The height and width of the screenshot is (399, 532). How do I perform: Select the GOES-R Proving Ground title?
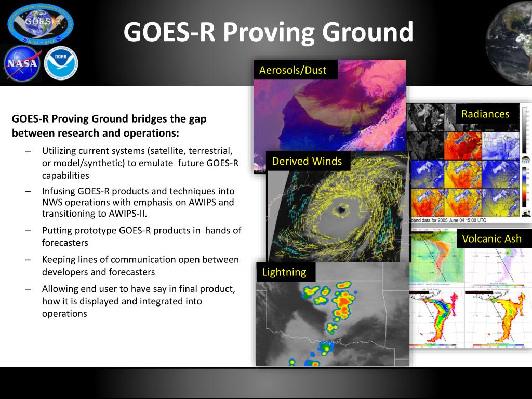(269, 32)
